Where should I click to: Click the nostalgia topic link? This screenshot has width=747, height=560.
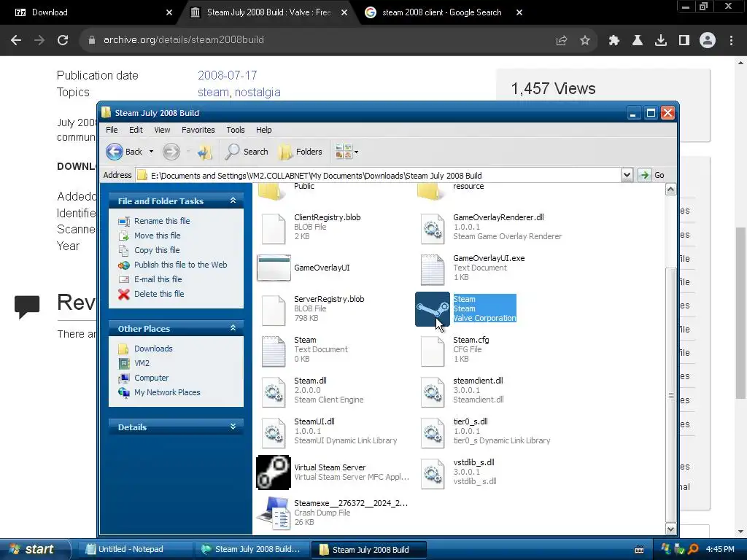(258, 92)
